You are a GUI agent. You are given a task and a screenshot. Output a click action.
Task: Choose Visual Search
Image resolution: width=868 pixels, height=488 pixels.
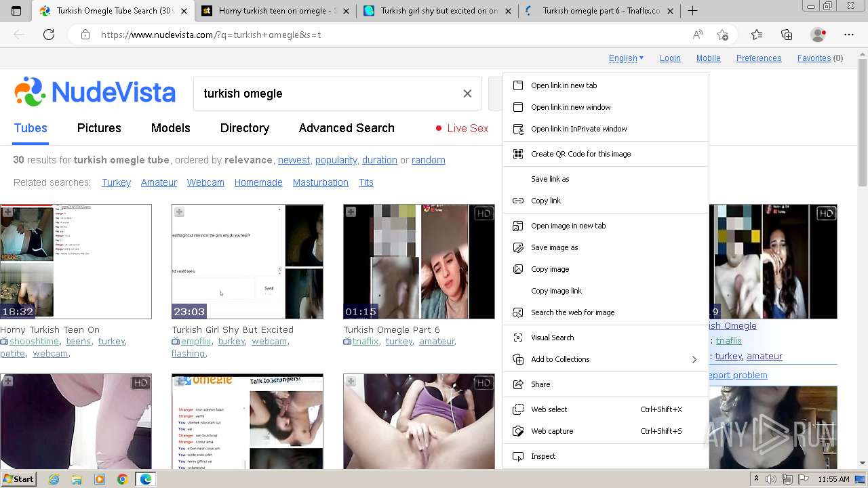[x=606, y=338]
